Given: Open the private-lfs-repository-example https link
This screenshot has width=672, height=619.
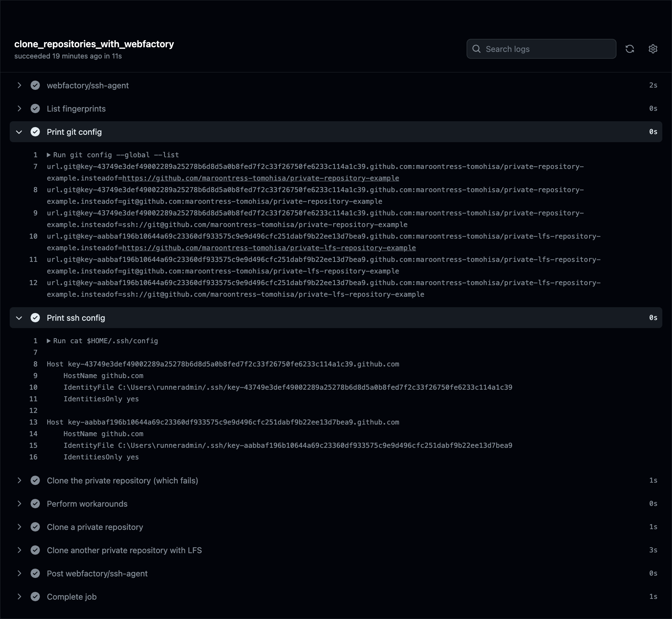Looking at the screenshot, I should click(269, 248).
